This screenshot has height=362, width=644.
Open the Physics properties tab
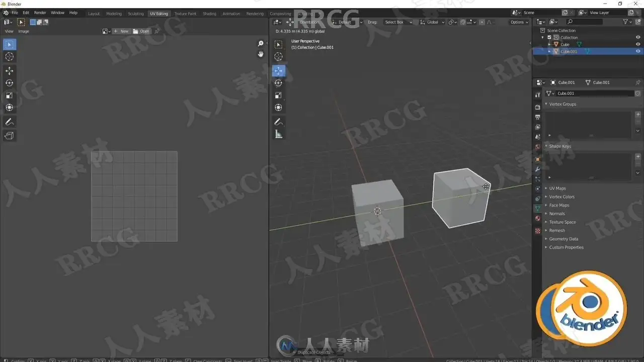(x=537, y=189)
